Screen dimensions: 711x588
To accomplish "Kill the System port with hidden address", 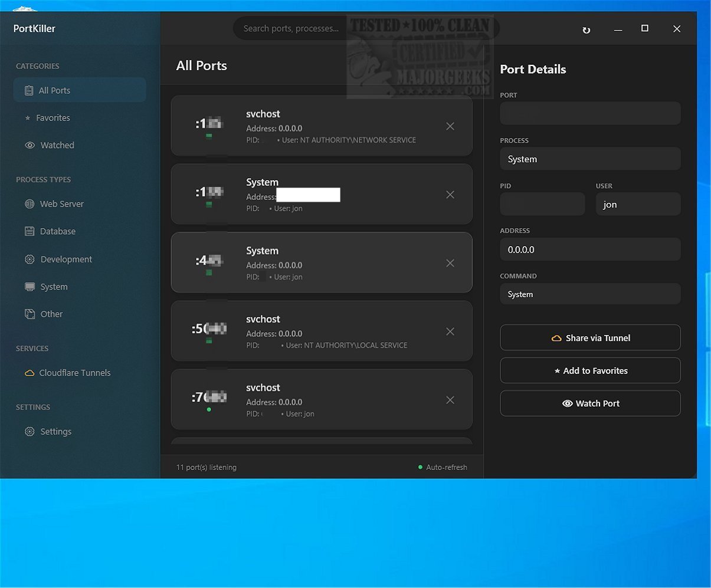I will click(450, 195).
